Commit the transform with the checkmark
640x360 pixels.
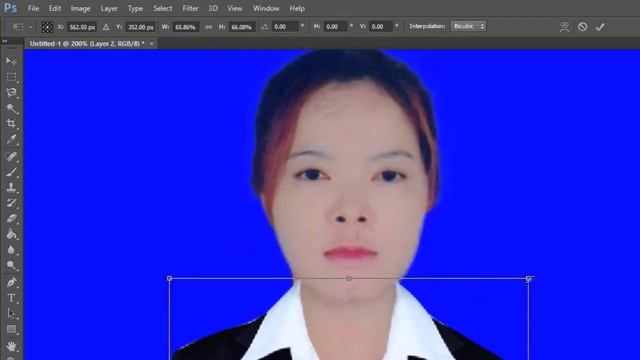point(600,27)
